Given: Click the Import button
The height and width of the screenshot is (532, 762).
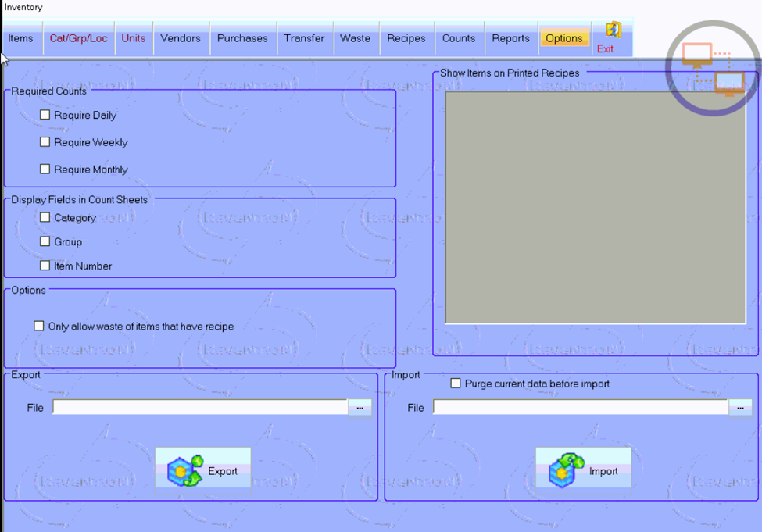Looking at the screenshot, I should tap(584, 471).
